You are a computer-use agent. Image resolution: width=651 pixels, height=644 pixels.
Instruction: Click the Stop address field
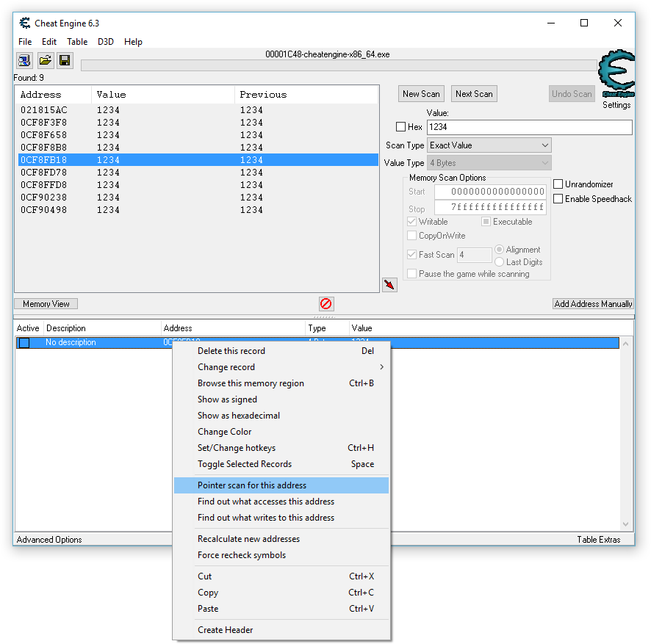click(x=490, y=207)
